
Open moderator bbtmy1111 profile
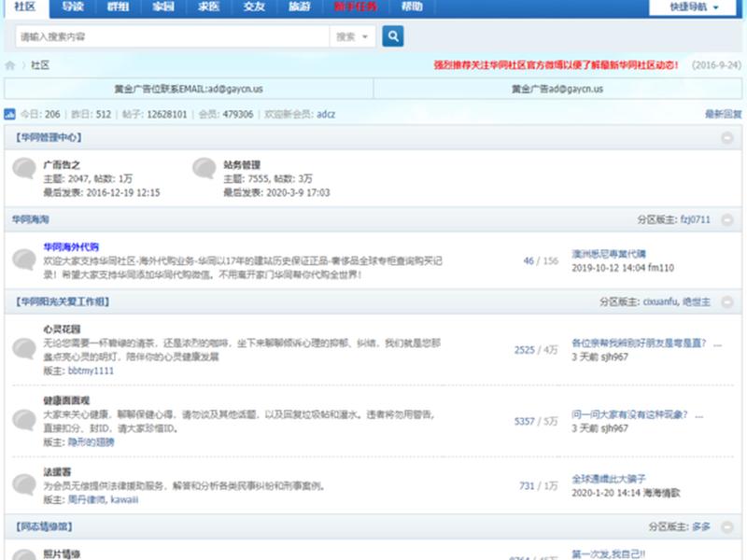tap(91, 371)
